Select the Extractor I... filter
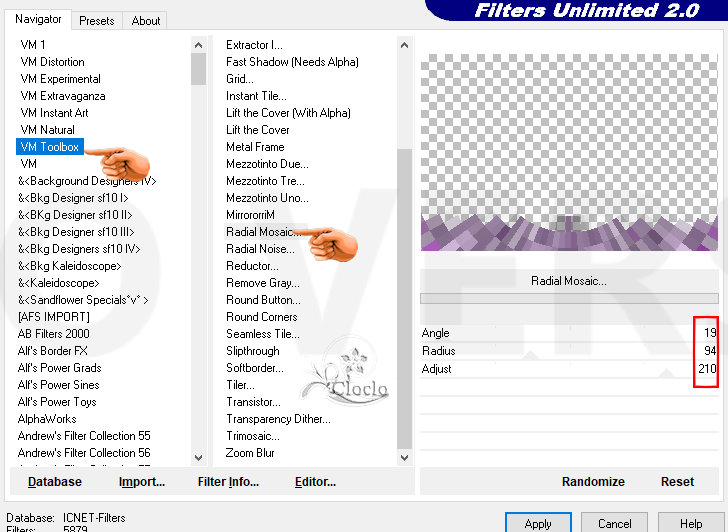The image size is (728, 532). (254, 45)
